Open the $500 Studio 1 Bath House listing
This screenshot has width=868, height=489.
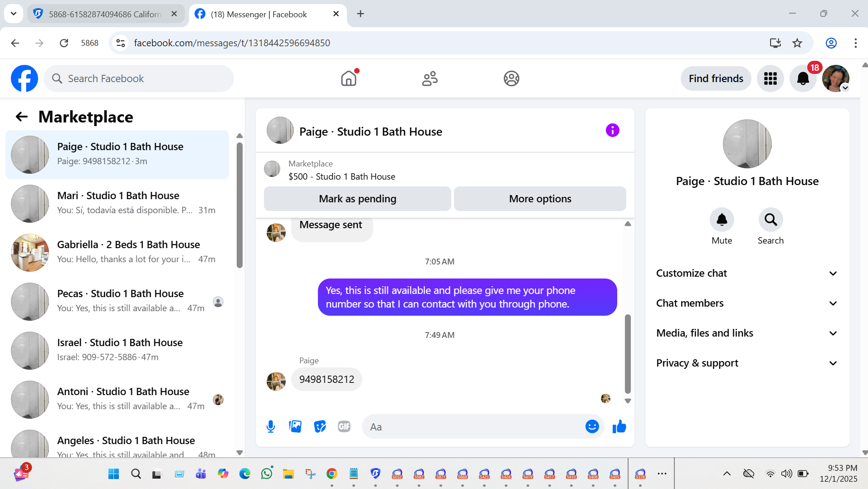[342, 176]
